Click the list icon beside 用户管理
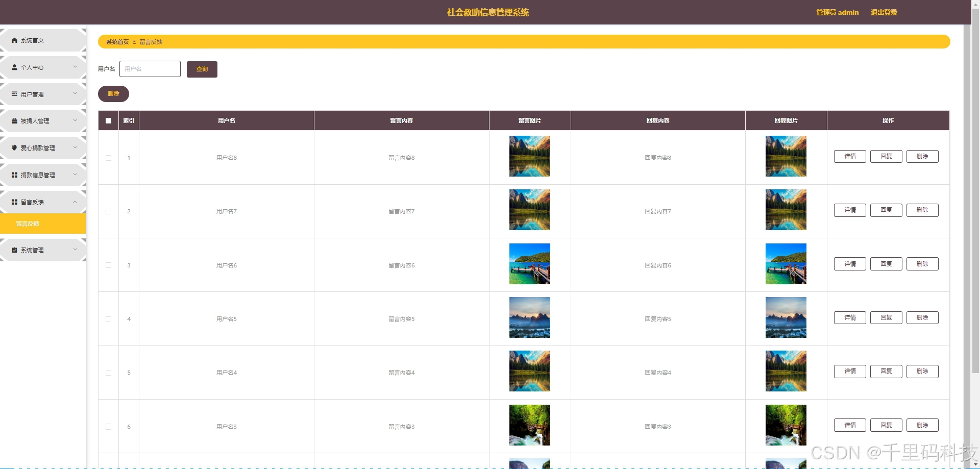Screen dimensions: 980x469 14,94
